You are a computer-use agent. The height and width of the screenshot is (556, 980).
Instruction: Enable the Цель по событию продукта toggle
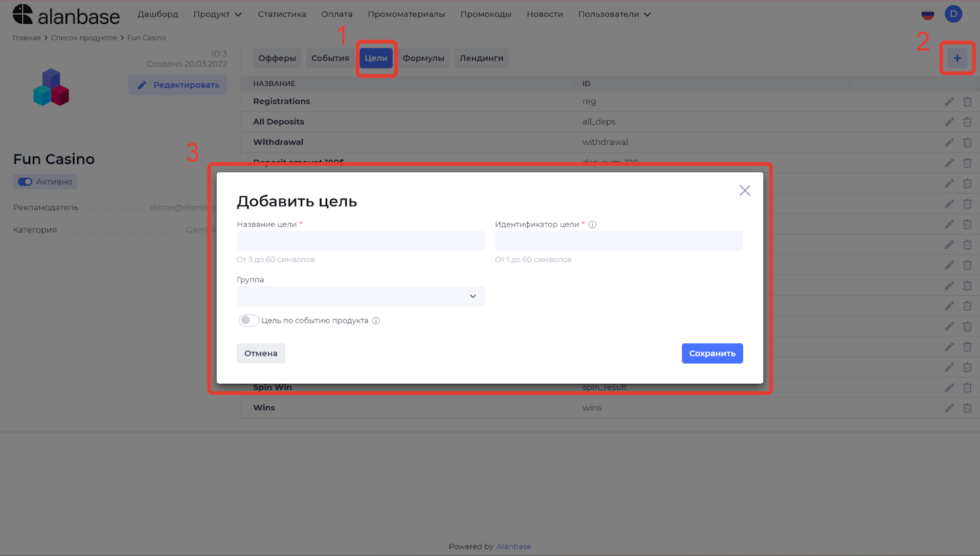click(x=248, y=320)
